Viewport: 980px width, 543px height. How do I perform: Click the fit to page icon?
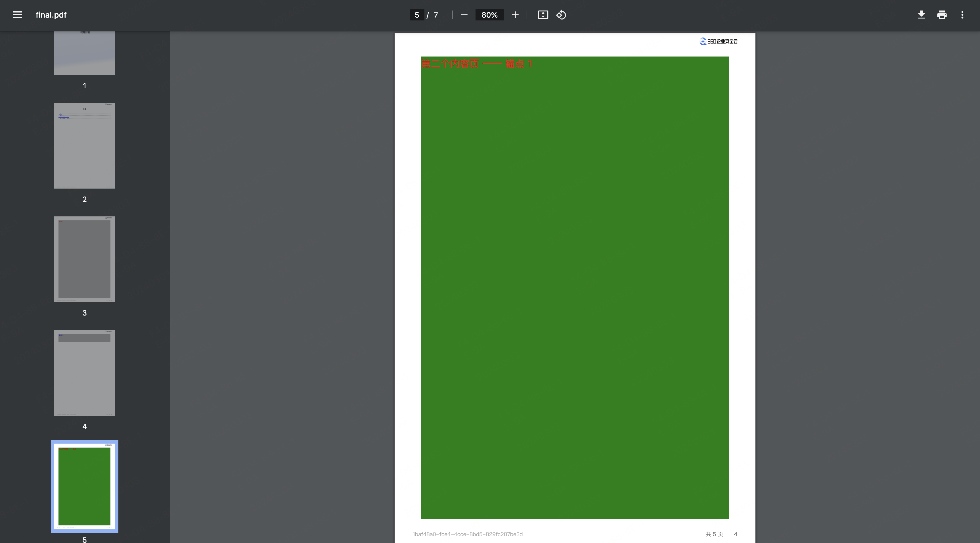543,15
